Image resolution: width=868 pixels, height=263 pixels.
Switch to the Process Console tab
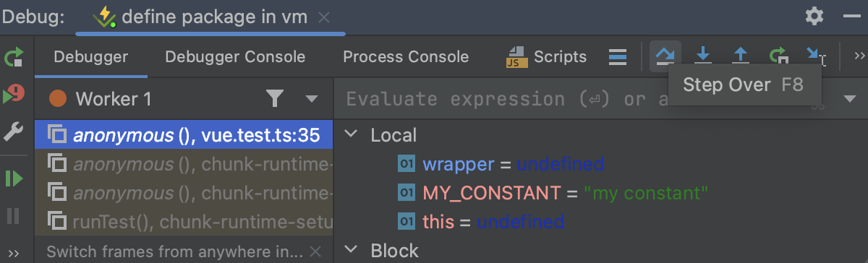coord(406,57)
